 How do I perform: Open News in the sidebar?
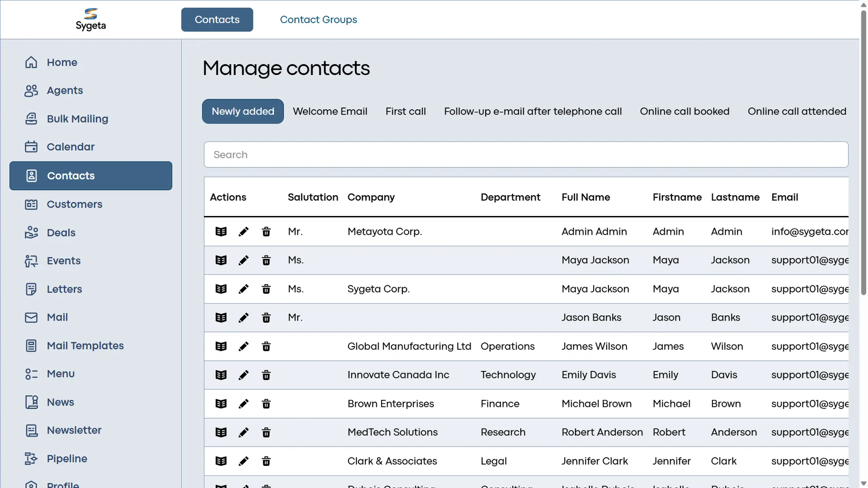[x=91, y=402]
